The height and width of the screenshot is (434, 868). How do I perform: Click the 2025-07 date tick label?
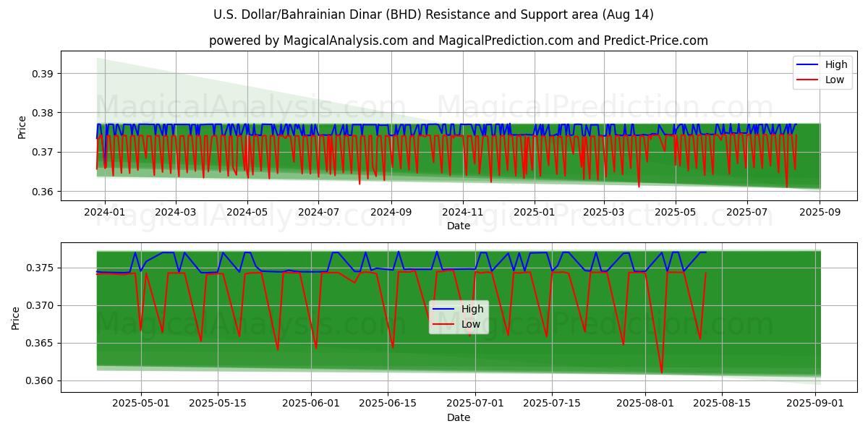747,213
